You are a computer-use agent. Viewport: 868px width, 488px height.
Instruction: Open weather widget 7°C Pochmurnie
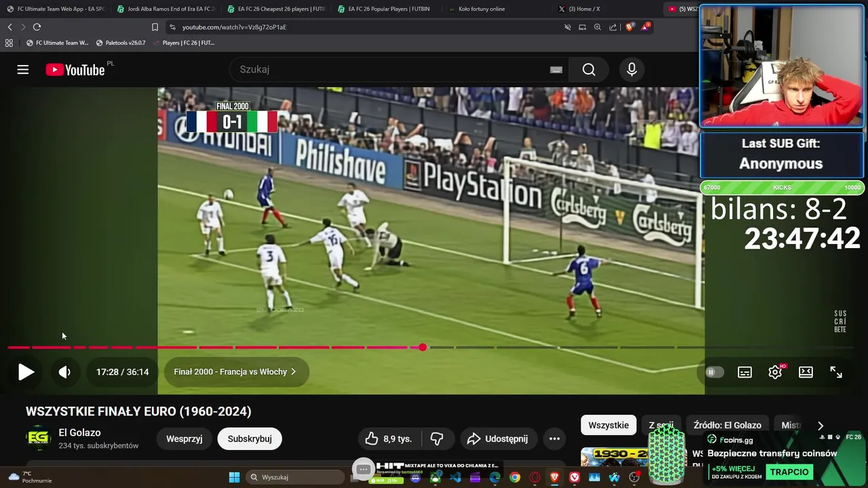pyautogui.click(x=30, y=477)
